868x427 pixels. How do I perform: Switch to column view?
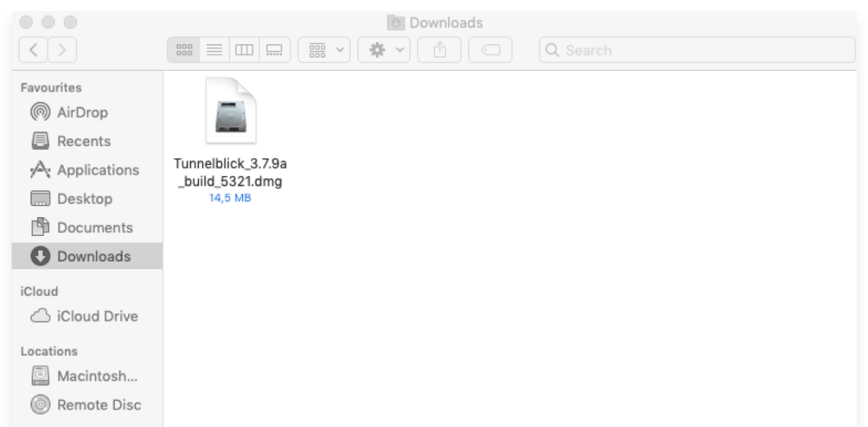pyautogui.click(x=244, y=50)
